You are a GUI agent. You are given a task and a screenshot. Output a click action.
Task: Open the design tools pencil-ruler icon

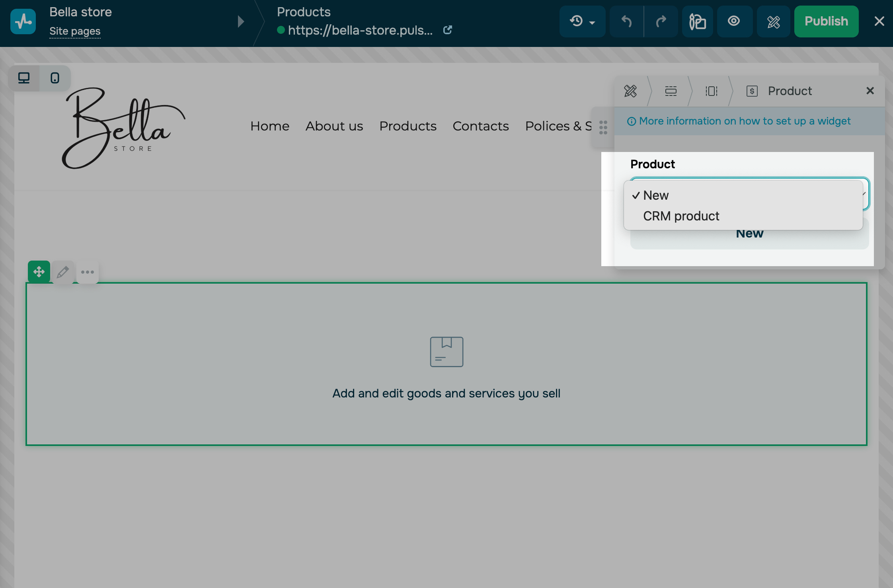[x=773, y=21]
